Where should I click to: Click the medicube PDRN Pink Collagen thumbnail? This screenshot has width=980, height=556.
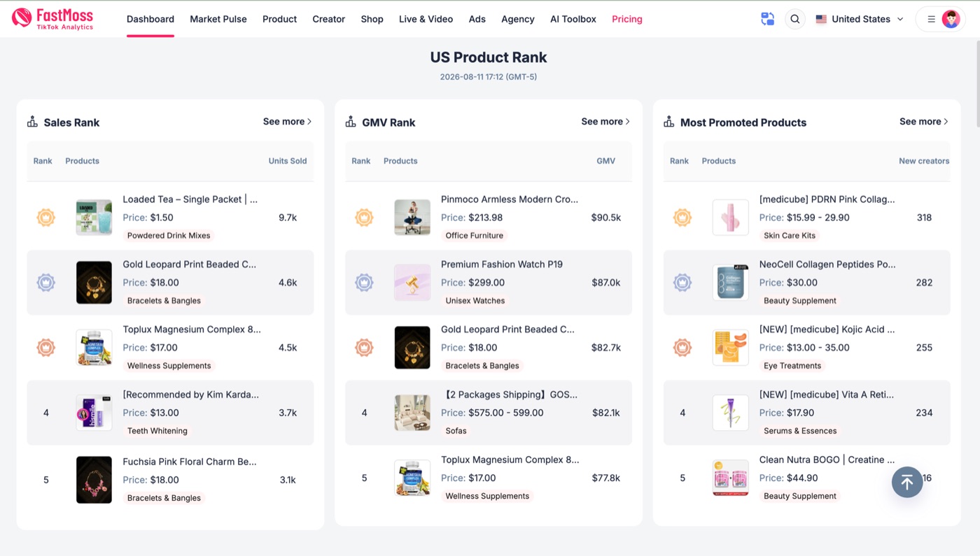(x=731, y=218)
